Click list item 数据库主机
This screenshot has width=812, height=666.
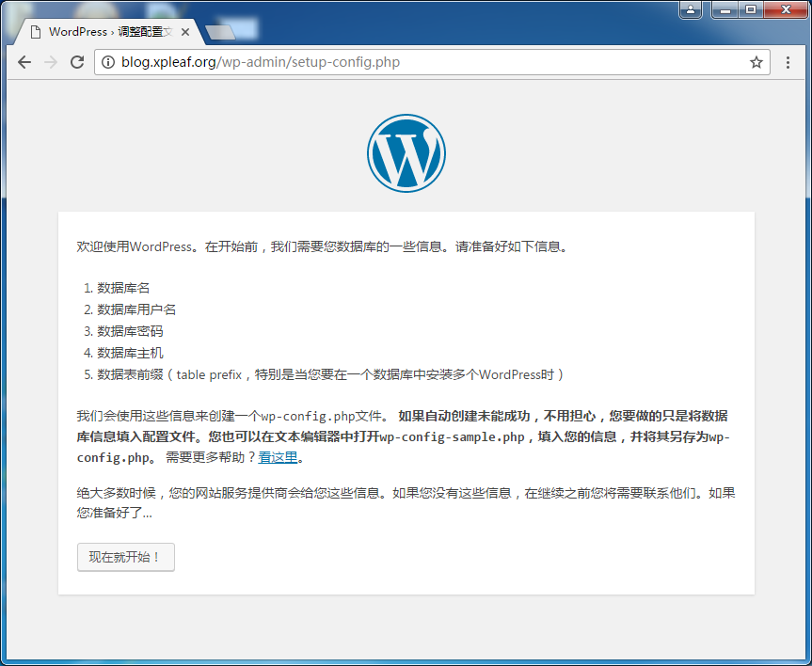click(130, 353)
